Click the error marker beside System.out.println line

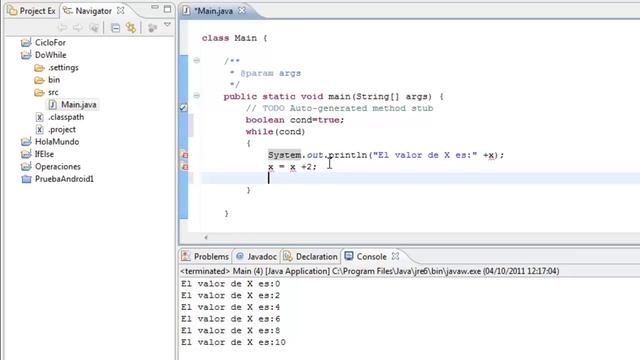(184, 155)
